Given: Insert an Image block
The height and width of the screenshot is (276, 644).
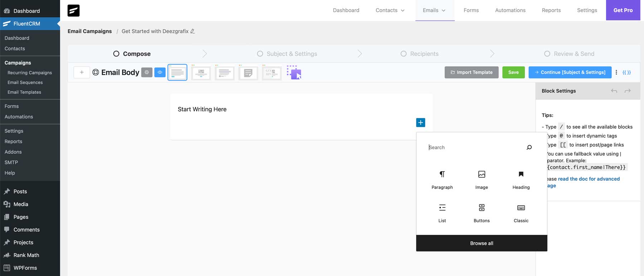Looking at the screenshot, I should (x=482, y=179).
